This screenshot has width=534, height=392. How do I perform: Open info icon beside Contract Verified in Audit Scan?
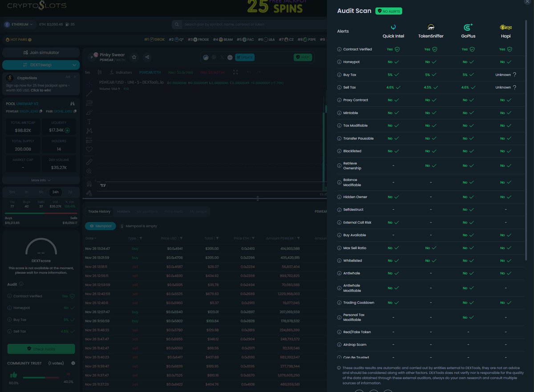tap(339, 49)
